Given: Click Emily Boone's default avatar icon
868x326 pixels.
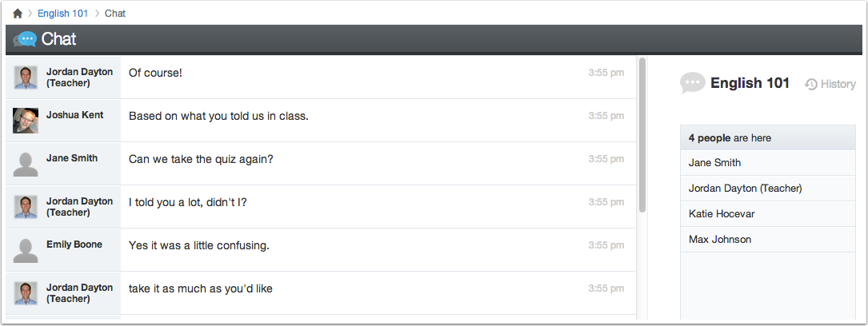Looking at the screenshot, I should (26, 250).
